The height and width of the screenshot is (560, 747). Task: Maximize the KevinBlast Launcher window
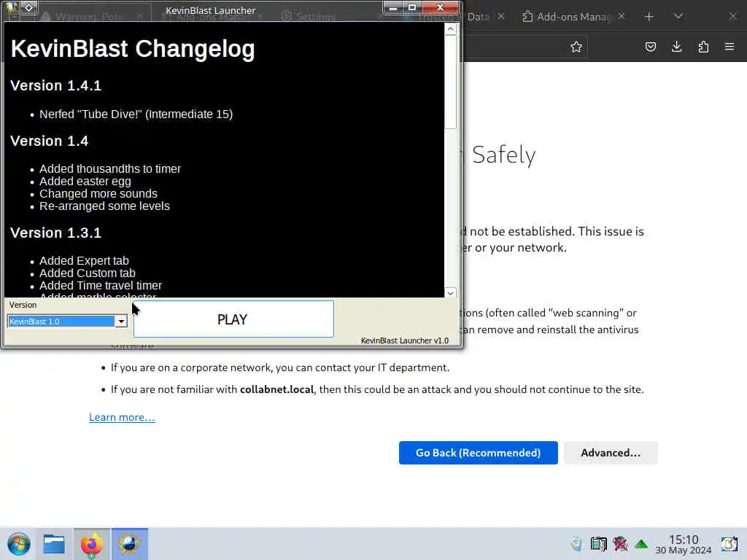(412, 7)
